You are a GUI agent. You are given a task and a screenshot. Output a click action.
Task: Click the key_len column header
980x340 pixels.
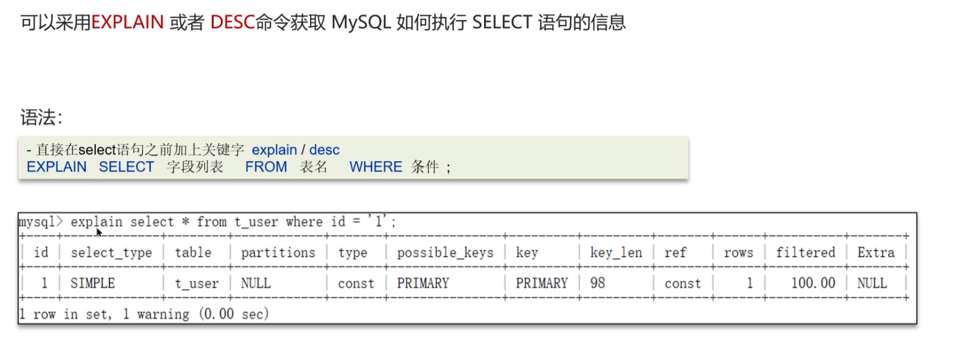pyautogui.click(x=616, y=253)
